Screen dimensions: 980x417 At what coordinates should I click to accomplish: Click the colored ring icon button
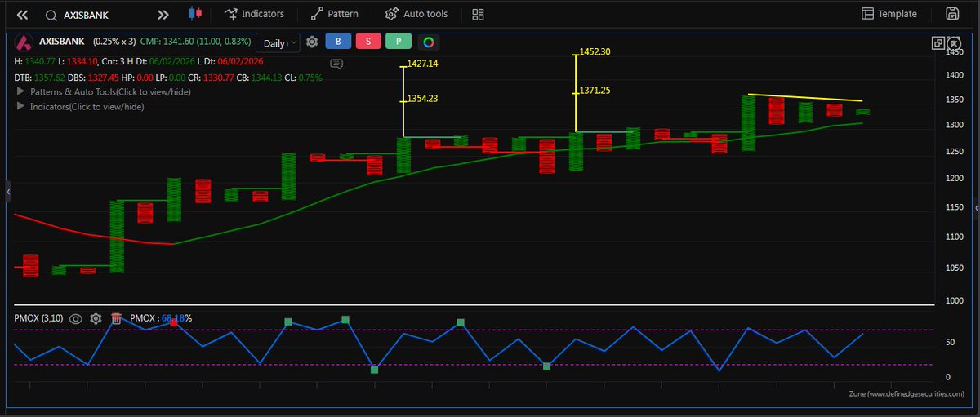(x=429, y=42)
